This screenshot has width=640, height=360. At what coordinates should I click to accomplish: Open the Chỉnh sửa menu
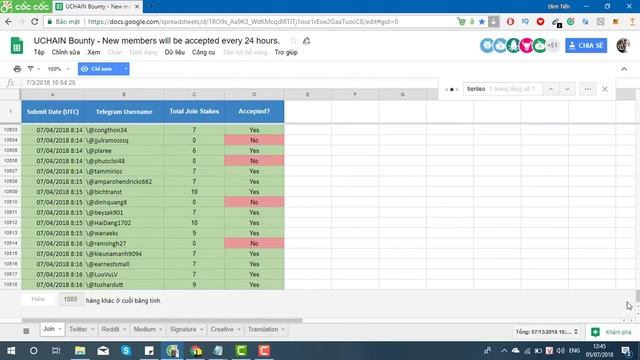pos(66,52)
